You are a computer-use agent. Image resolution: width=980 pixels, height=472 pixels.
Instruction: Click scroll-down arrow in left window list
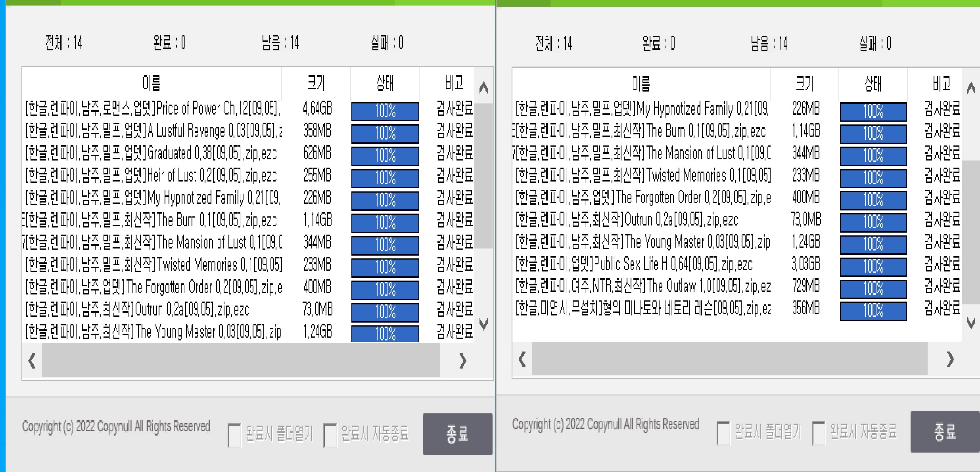(x=483, y=324)
